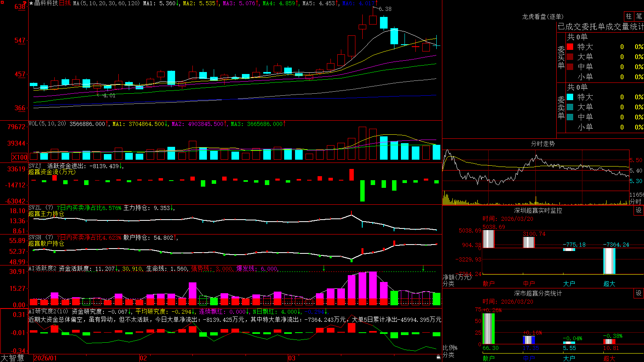Click the 深圳超赢实时监控 panel title
This screenshot has height=362, width=644.
(538, 210)
